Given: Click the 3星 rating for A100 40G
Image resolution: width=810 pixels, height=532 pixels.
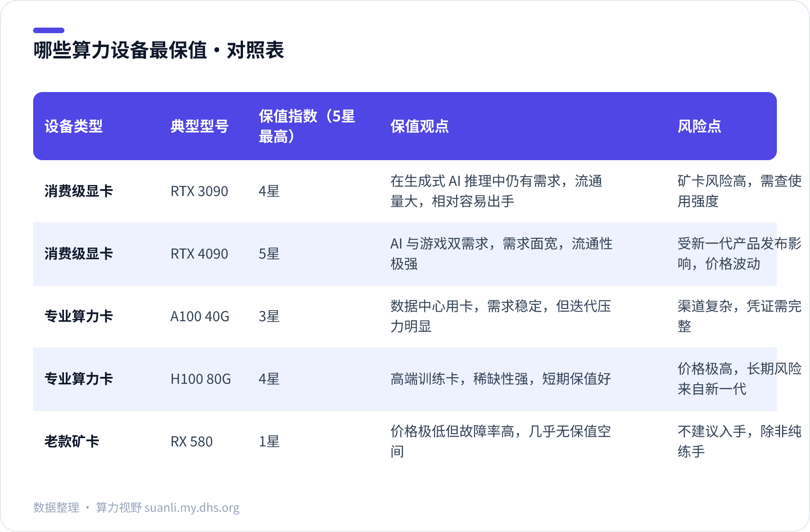Looking at the screenshot, I should click(x=269, y=317).
